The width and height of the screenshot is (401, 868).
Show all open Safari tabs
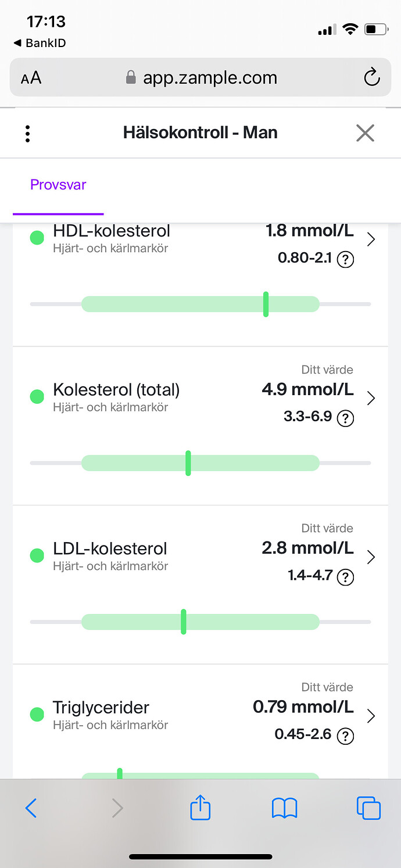[368, 808]
